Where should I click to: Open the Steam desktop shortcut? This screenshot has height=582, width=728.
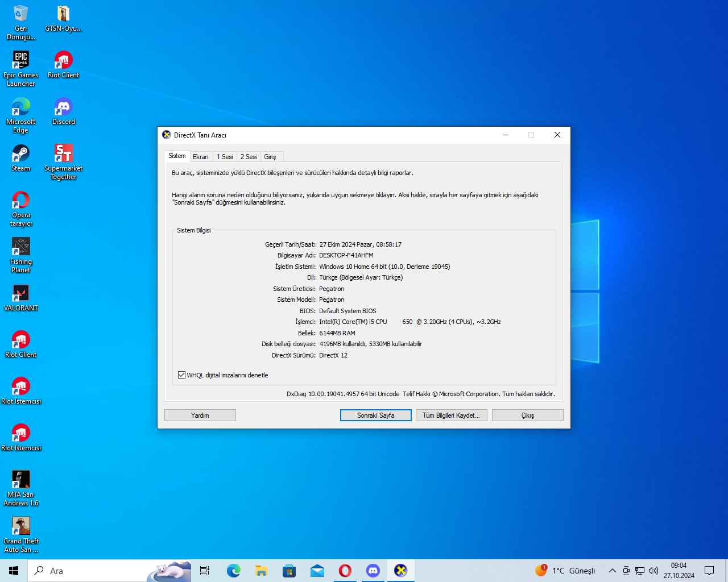[x=21, y=154]
